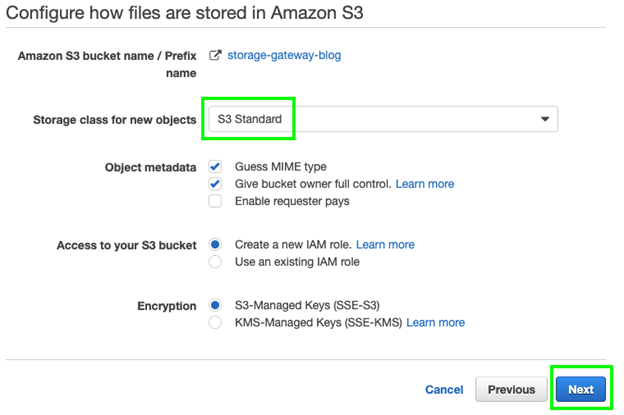624x415 pixels.
Task: Proceed with the Next button
Action: 581,390
